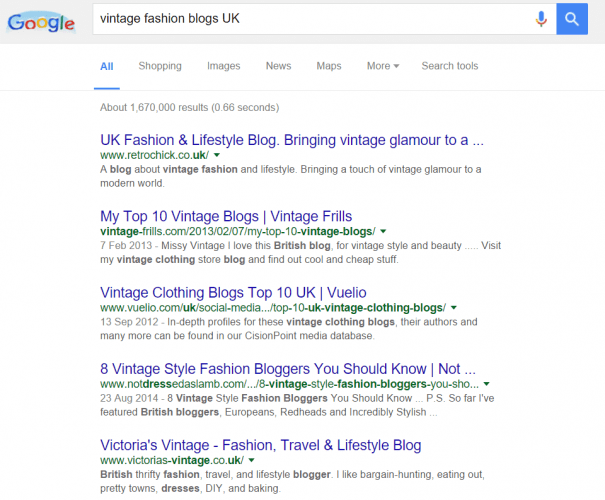
Task: Expand arrow beside notdressedaslamb.com URL
Action: (x=487, y=384)
